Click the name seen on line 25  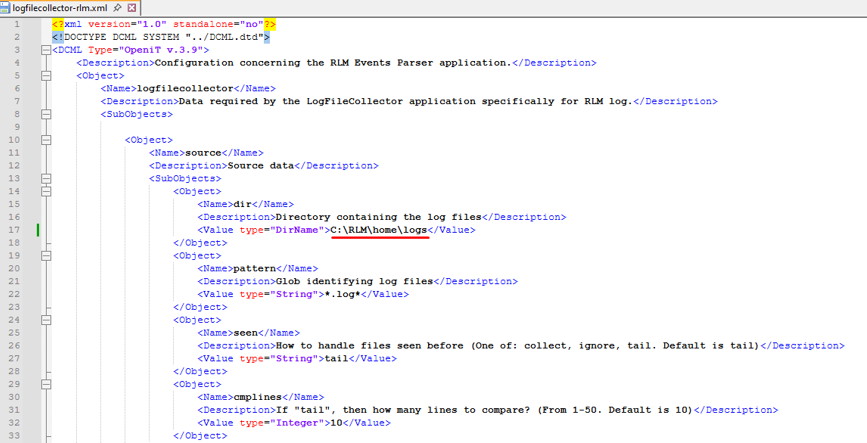246,333
